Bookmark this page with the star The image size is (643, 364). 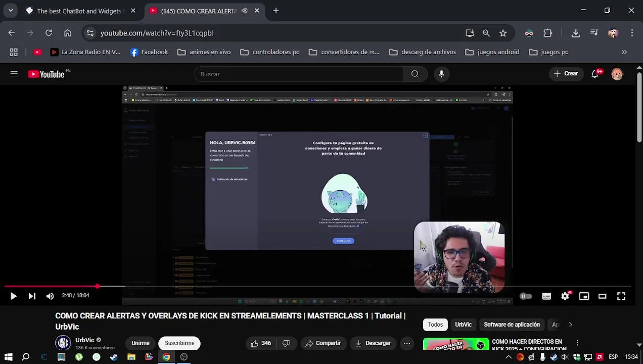(503, 33)
